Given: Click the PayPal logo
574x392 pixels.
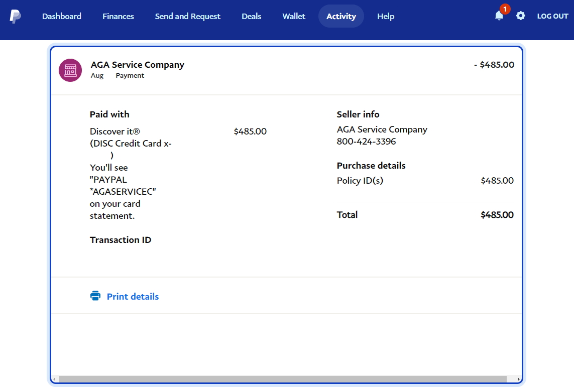Looking at the screenshot, I should coord(15,16).
